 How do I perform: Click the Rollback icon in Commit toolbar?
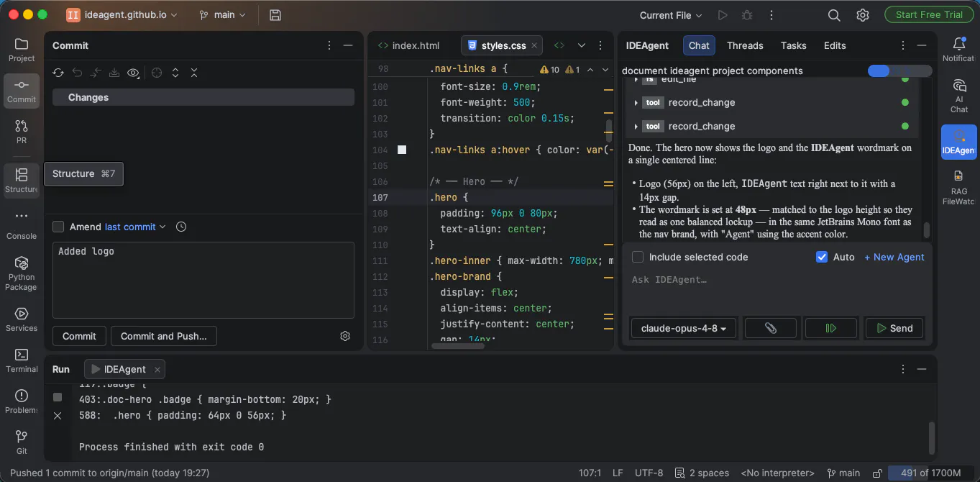click(x=77, y=73)
